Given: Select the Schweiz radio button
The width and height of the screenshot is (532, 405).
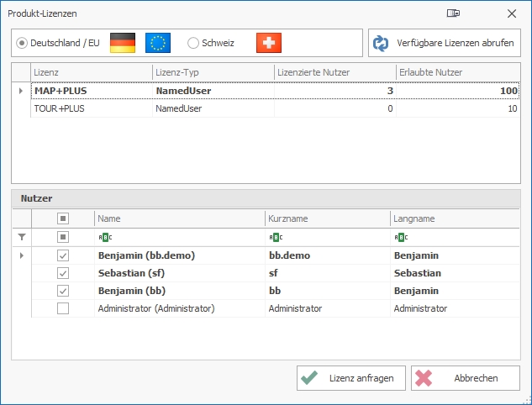Looking at the screenshot, I should click(x=193, y=43).
